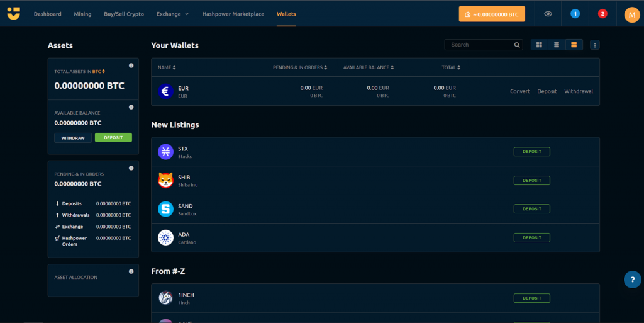Open red notification badge showing 2
Viewport: 644px width, 323px height.
(x=602, y=14)
